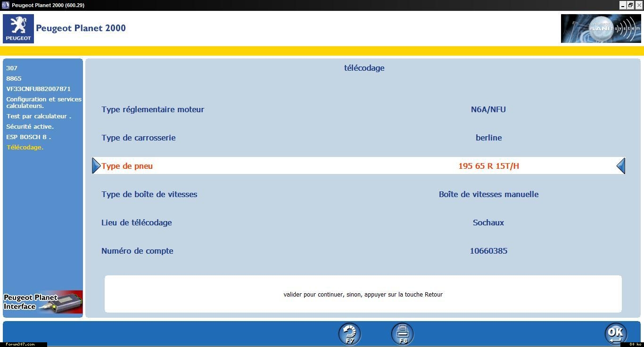Select the Numéro de compte row

click(358, 251)
